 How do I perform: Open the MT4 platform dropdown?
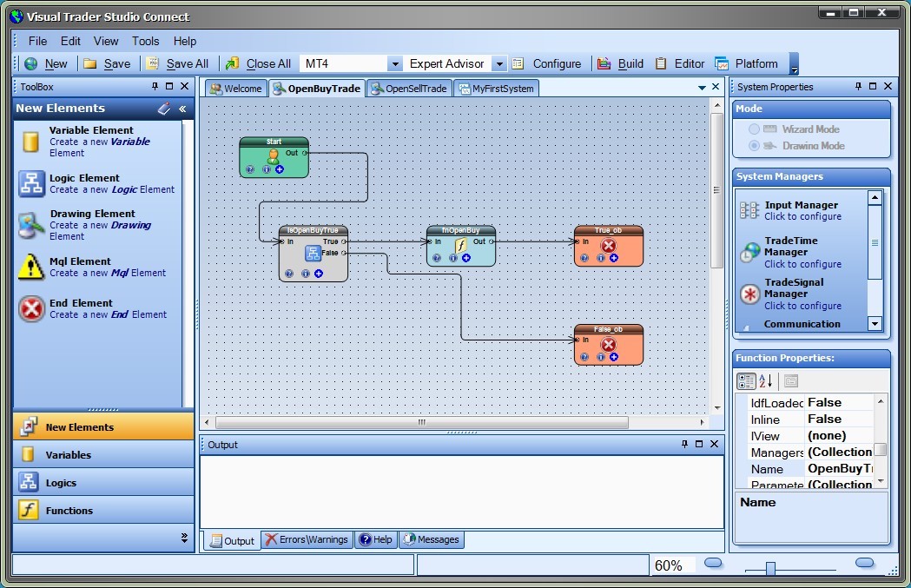coord(394,64)
